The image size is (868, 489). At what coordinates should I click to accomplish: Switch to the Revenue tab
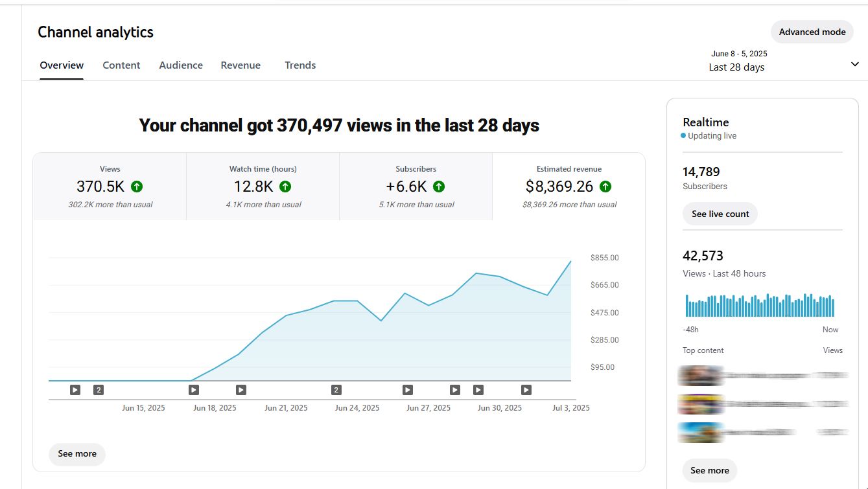tap(240, 65)
